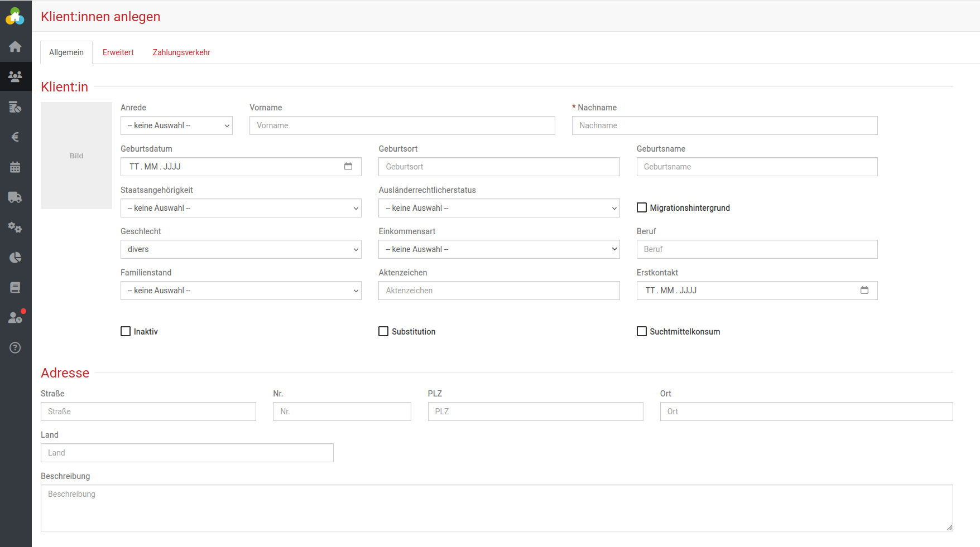Open the home icon in sidebar
Image resolution: width=980 pixels, height=547 pixels.
pyautogui.click(x=15, y=47)
